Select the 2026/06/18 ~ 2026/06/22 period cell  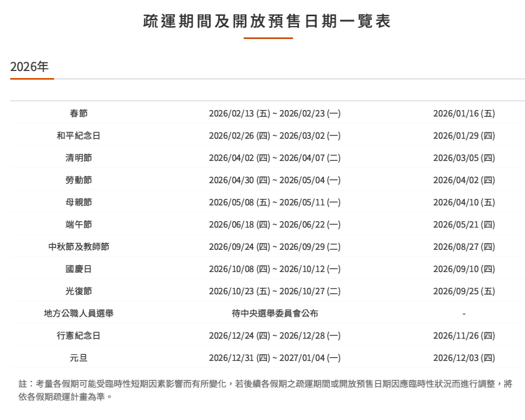(x=275, y=225)
